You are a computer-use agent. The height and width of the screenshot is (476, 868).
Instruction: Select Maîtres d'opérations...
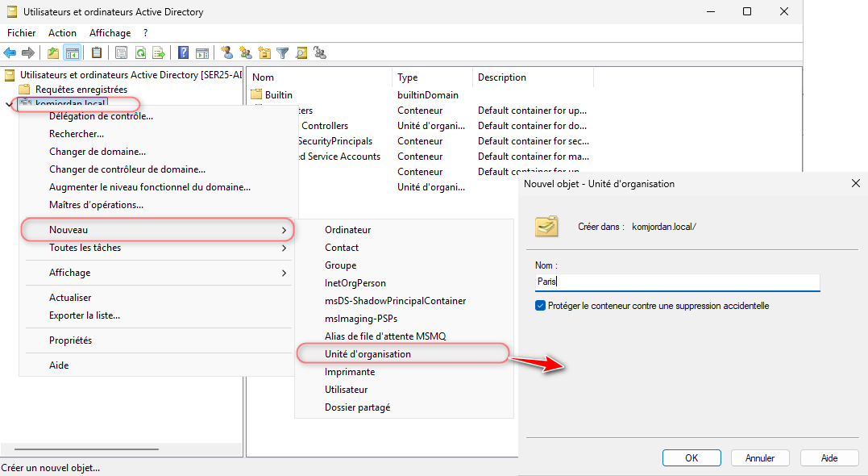pos(97,204)
